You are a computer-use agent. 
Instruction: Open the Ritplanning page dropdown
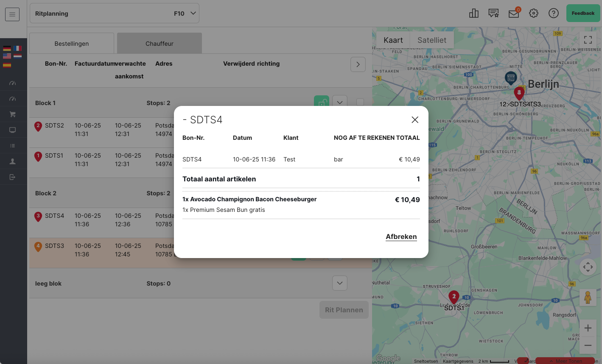pos(115,14)
